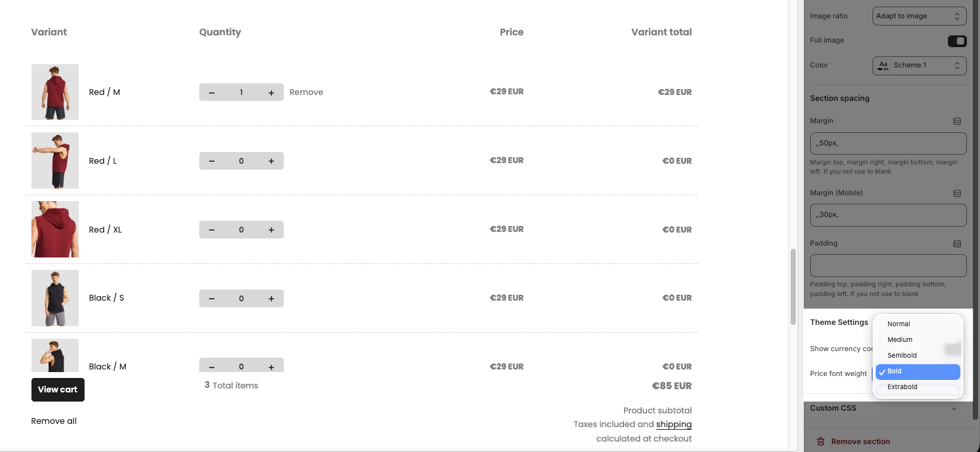Toggle the Full image switch
Viewport: 980px width, 452px height.
click(x=957, y=41)
